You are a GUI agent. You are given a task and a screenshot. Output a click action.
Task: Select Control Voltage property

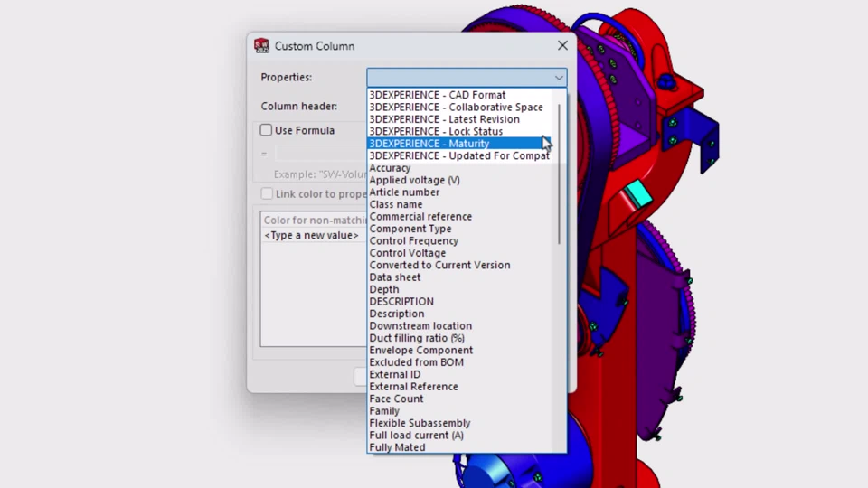pos(459,253)
